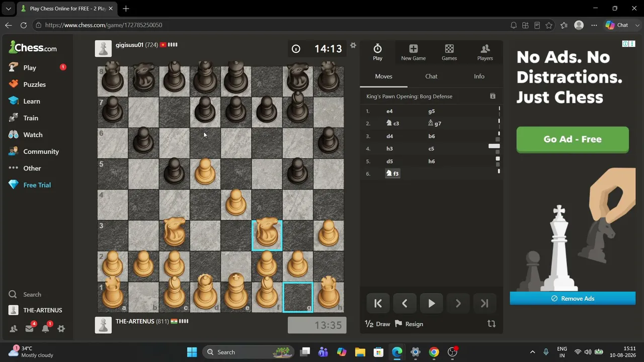Screen dimensions: 644x362
Task: Jump to the first move
Action: 378,303
